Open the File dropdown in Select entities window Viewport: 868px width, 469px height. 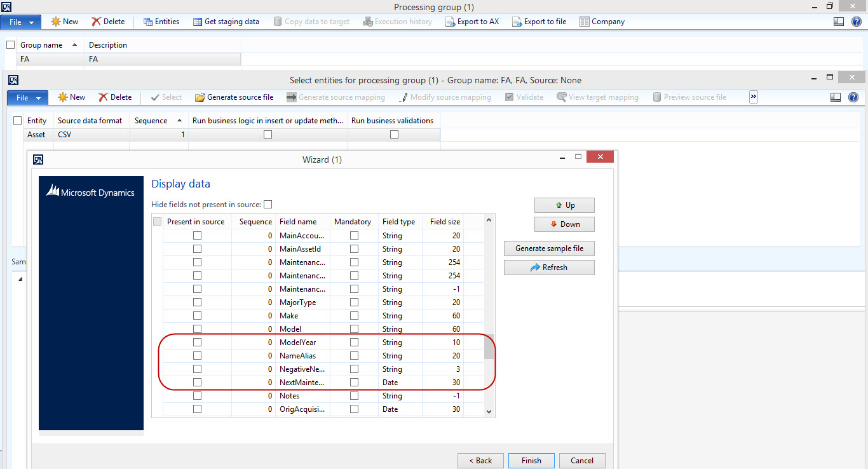point(27,97)
